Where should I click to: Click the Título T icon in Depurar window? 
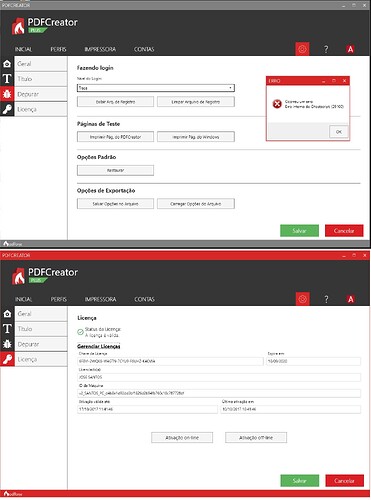point(7,79)
